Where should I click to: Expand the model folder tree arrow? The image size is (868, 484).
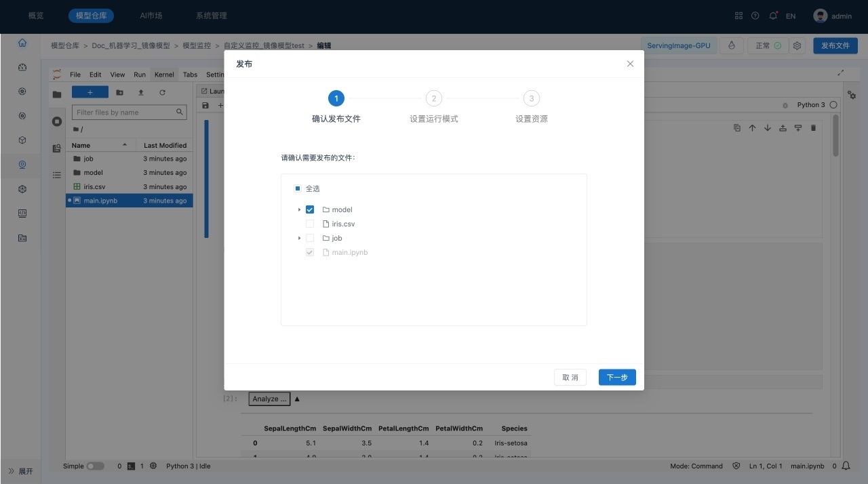coord(299,210)
